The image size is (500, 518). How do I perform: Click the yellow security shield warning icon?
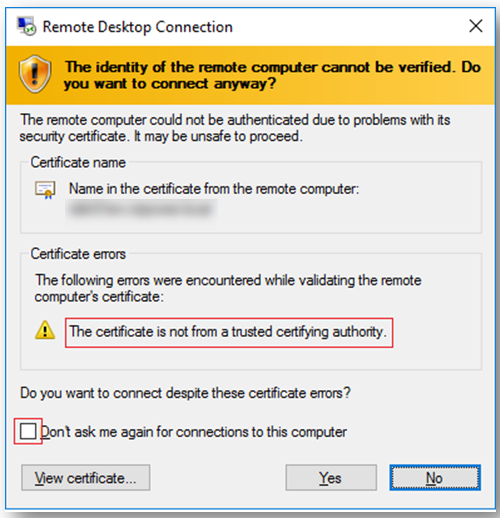click(x=35, y=74)
